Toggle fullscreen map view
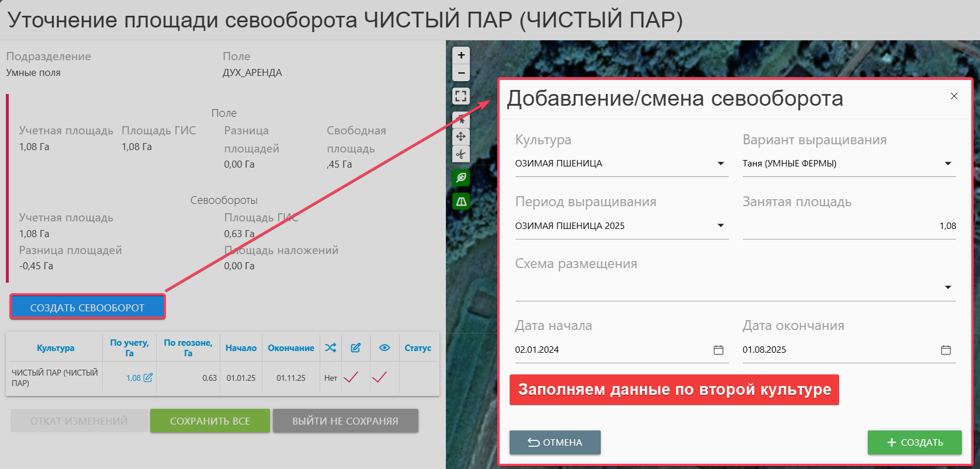This screenshot has width=980, height=469. tap(461, 96)
